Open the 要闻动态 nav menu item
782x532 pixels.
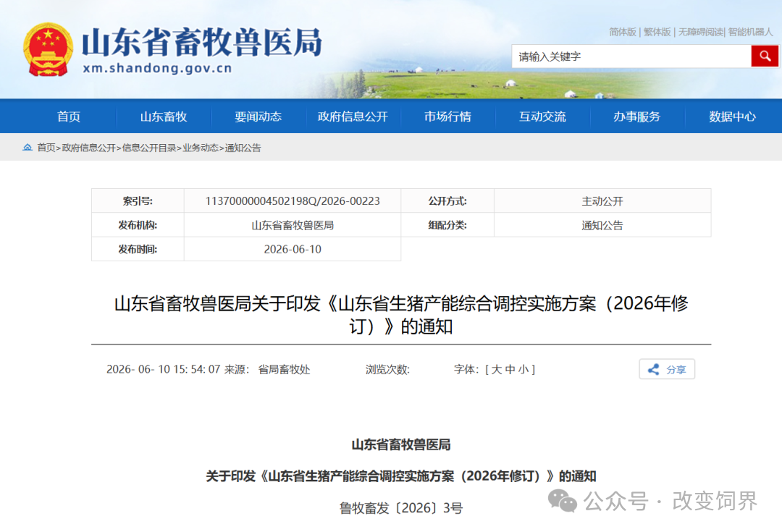(x=258, y=117)
